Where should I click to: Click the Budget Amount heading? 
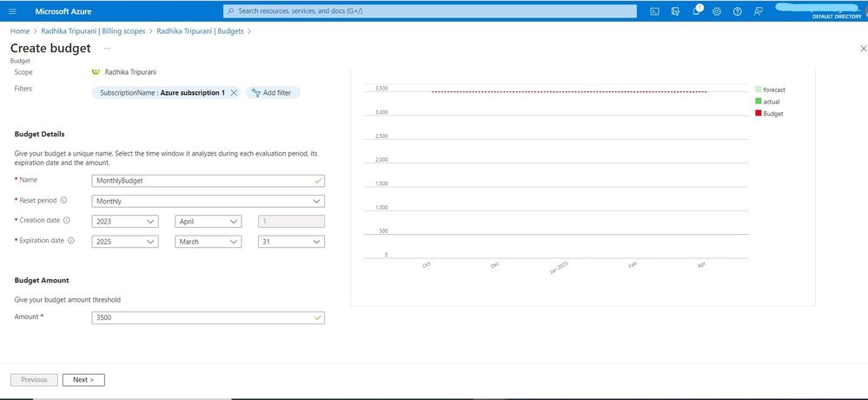(42, 280)
